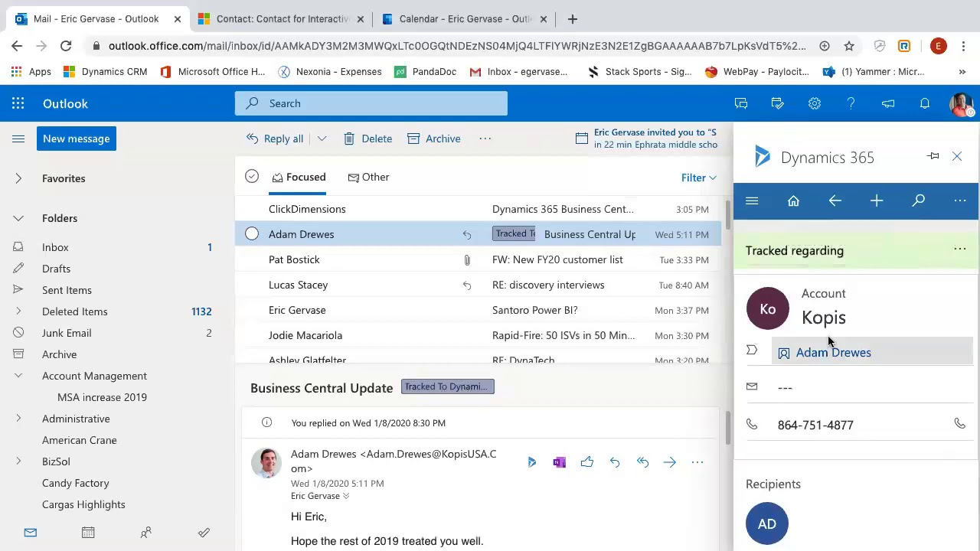
Task: Select all messages with circle checkbox
Action: click(252, 177)
